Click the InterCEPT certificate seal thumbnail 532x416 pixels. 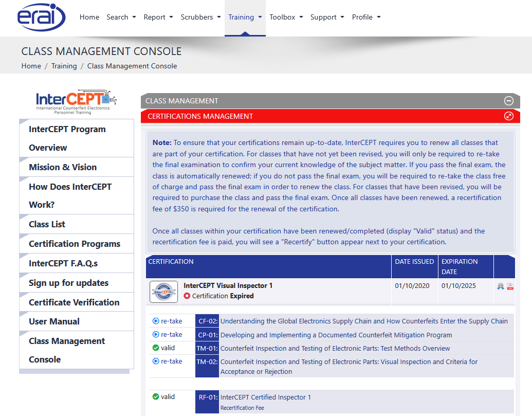coord(162,291)
